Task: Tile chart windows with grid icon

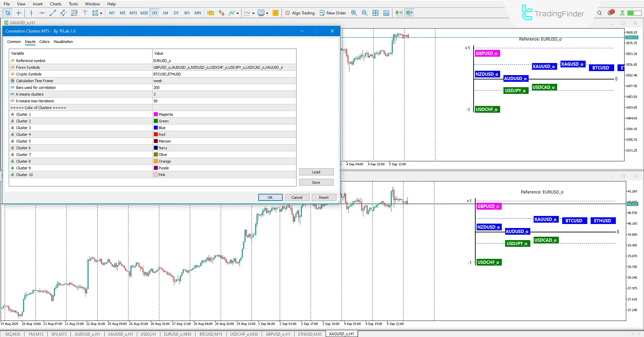Action: point(375,13)
